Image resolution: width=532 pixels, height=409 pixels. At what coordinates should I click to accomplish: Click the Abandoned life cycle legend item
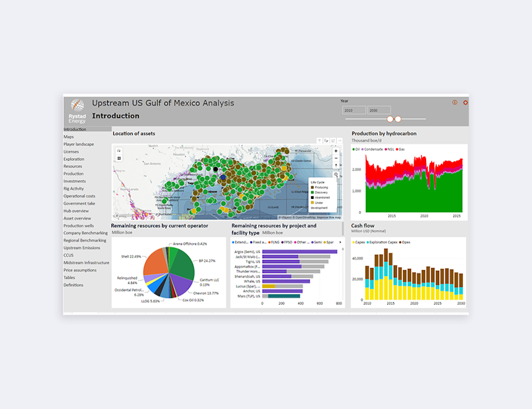click(320, 198)
